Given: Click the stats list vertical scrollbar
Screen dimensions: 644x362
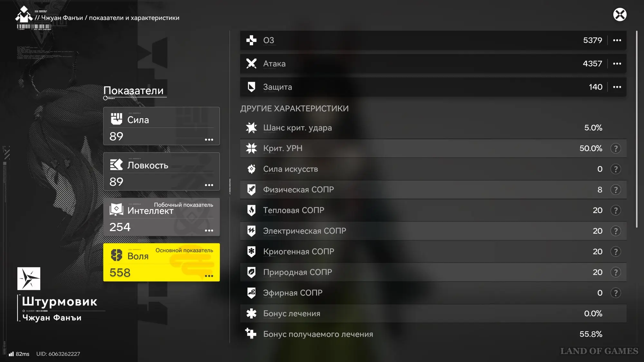Looking at the screenshot, I should 637,129.
